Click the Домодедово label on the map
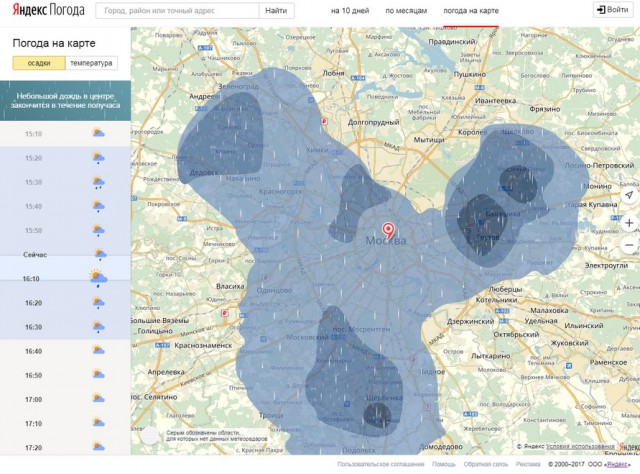Image resolution: width=640 pixels, height=474 pixels. point(441,447)
